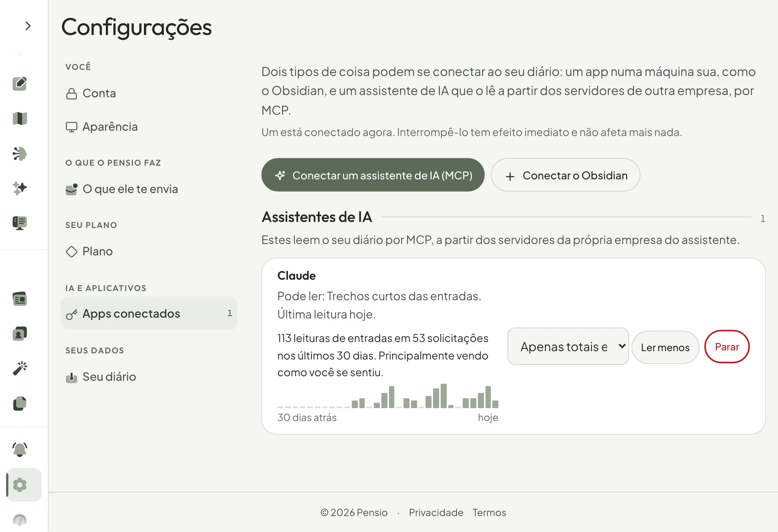Open the gauge icon at sidebar bottom
Screen dimensions: 778x532
(x=20, y=519)
